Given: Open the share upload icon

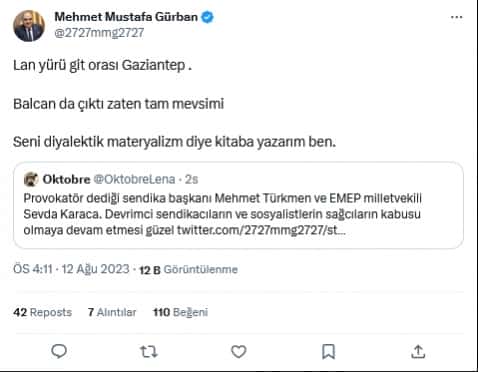Looking at the screenshot, I should pos(418,352).
